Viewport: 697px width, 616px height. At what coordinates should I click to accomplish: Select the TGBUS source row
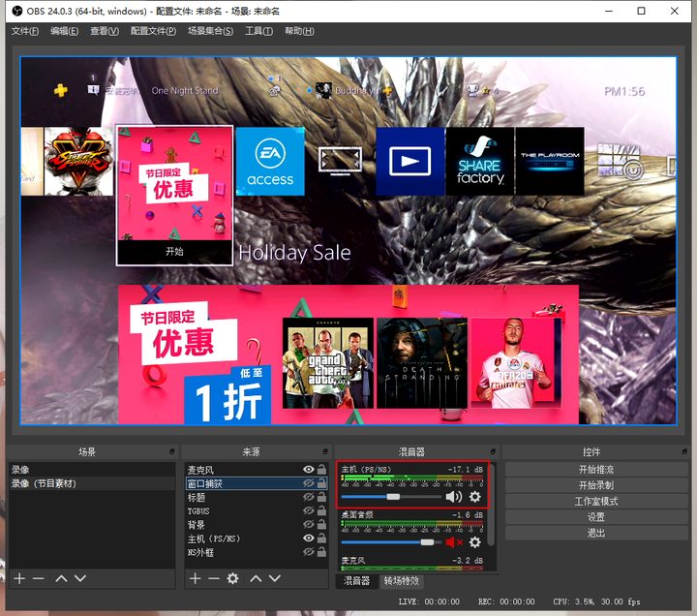point(257,510)
